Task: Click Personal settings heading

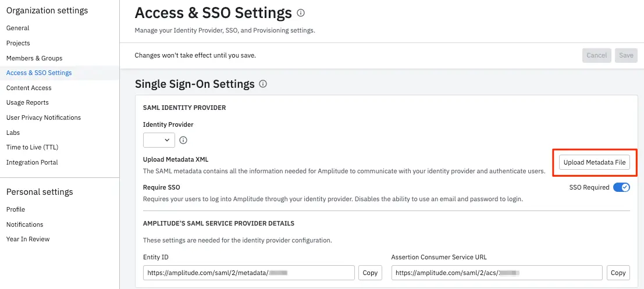Action: (40, 192)
